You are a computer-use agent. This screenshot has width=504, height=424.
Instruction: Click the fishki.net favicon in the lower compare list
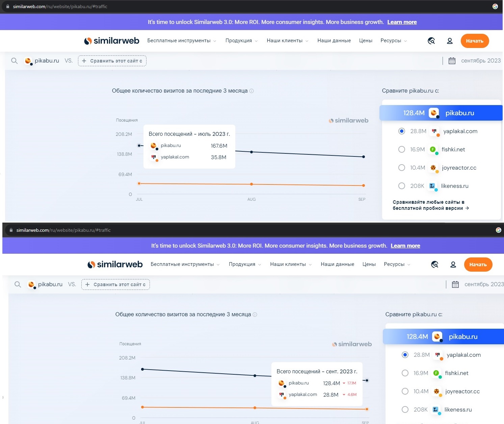click(436, 373)
